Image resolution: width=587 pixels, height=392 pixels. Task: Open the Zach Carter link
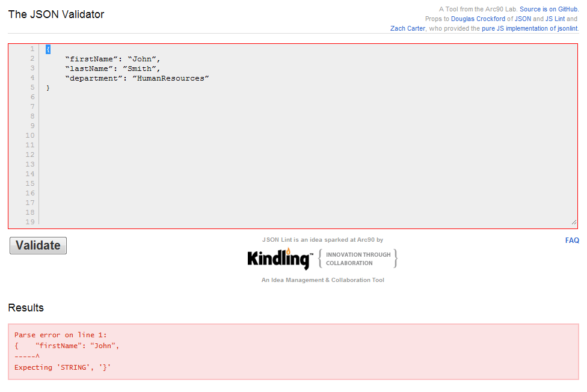point(407,28)
